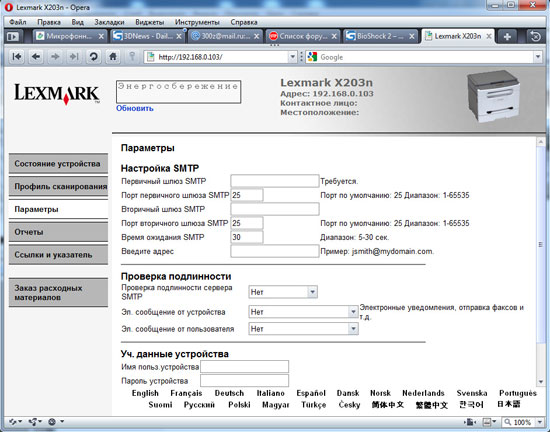The image size is (550, 432).
Task: Click the Google search engine icon
Action: tap(312, 57)
